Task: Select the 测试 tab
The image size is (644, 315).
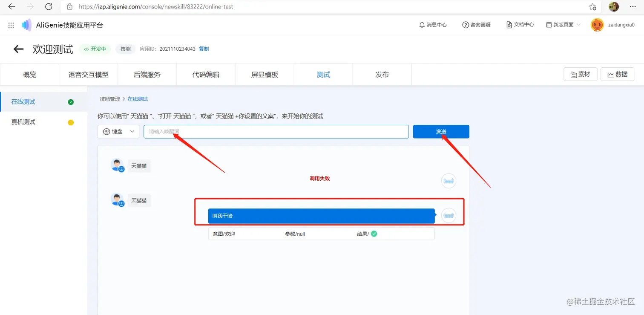Action: [323, 75]
